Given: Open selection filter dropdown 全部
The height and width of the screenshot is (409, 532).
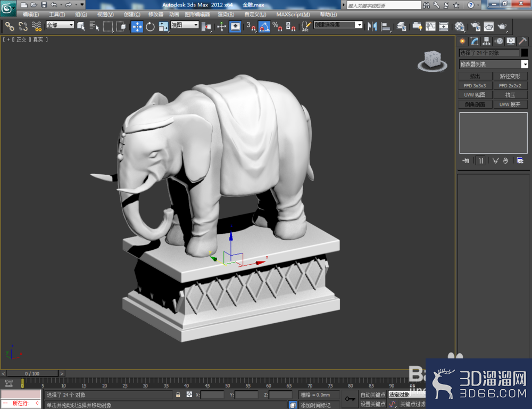Looking at the screenshot, I should [60, 25].
